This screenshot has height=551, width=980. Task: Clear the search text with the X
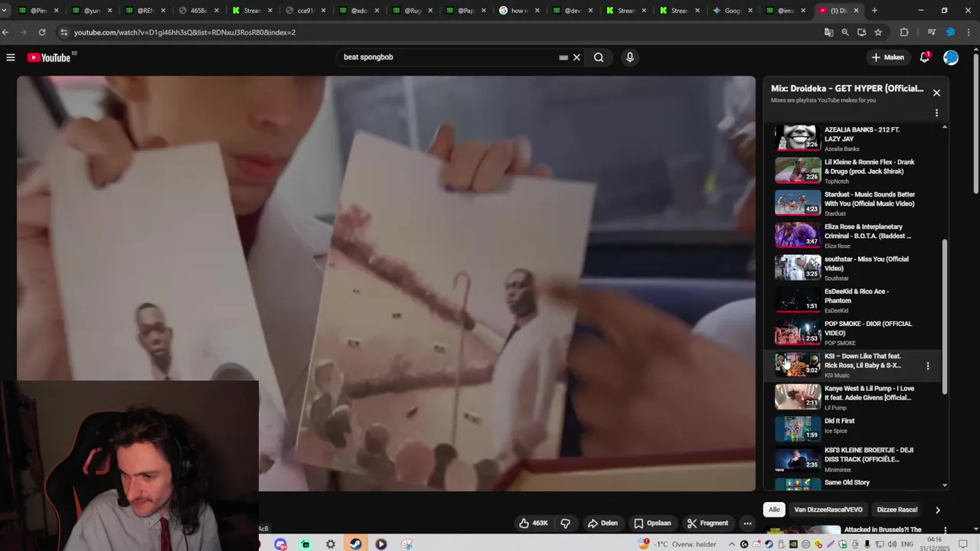click(x=577, y=57)
